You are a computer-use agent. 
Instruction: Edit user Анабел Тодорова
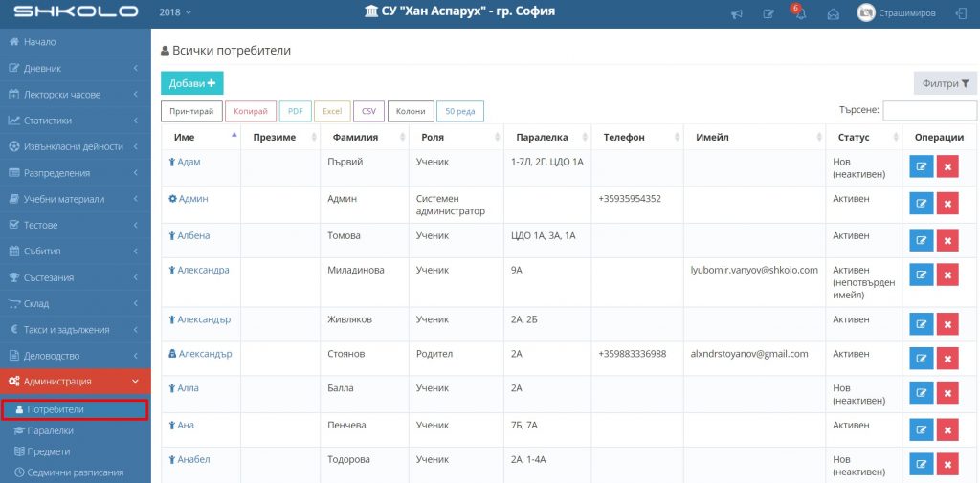[922, 464]
